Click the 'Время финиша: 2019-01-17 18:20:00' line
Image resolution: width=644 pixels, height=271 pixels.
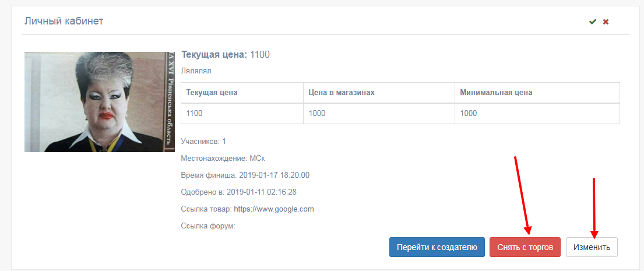[x=245, y=175]
